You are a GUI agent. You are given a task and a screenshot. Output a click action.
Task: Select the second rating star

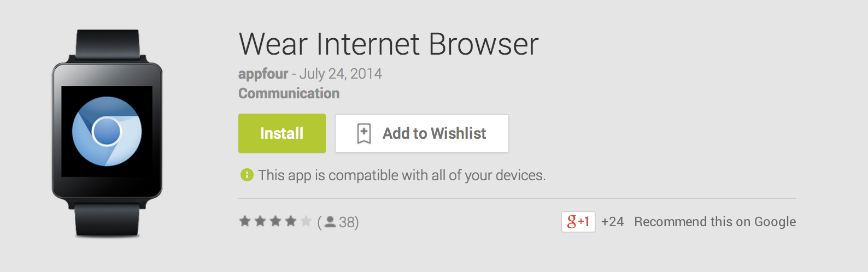point(260,221)
